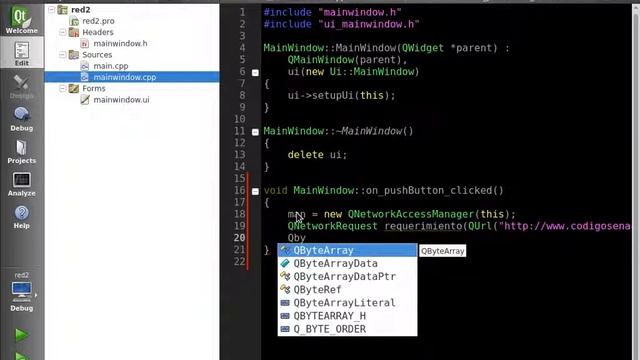Choose QByteArrayData completion suggestion
The image size is (640, 360).
347,263
